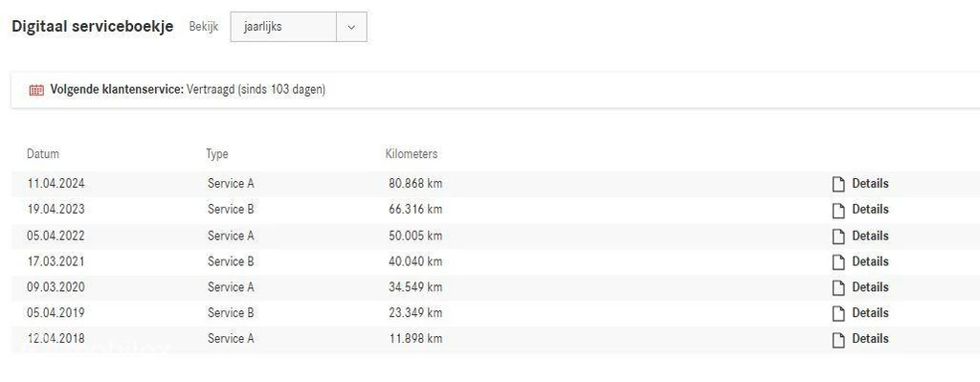Expand the jaarlijks dropdown arrow
This screenshot has width=980, height=382.
[x=351, y=28]
